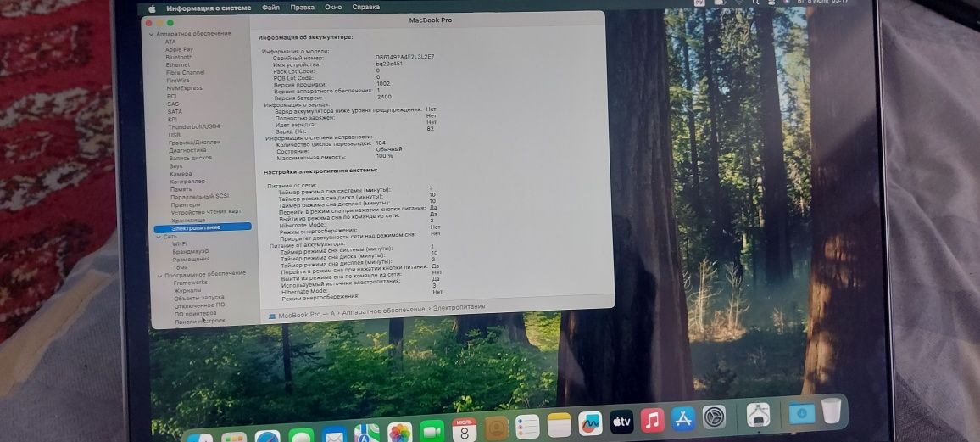Open Music from the Dock
Image resolution: width=980 pixels, height=442 pixels.
pos(653,420)
